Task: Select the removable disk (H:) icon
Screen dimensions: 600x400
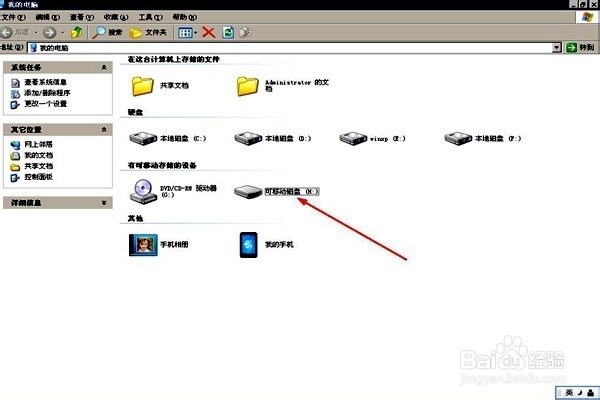Action: [248, 192]
